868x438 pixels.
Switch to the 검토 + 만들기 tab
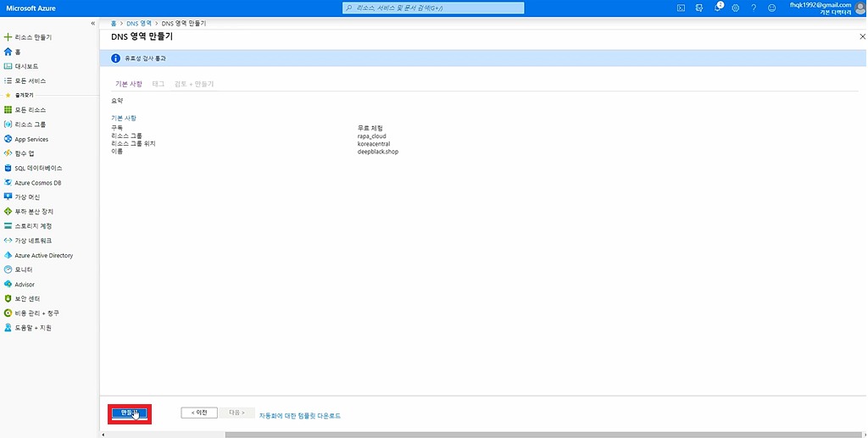pos(194,84)
